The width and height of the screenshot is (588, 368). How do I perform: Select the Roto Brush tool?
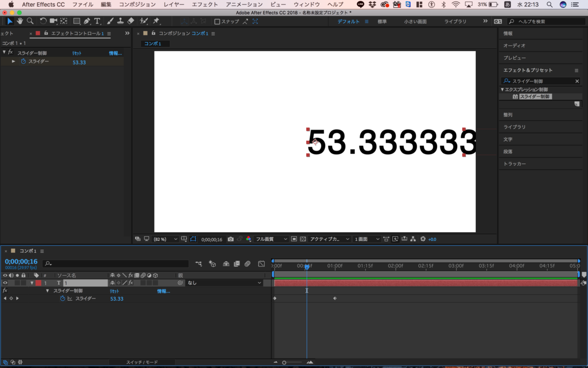[144, 21]
